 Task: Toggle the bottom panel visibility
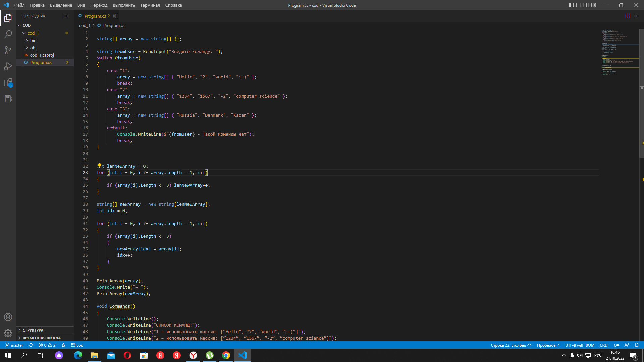point(578,5)
